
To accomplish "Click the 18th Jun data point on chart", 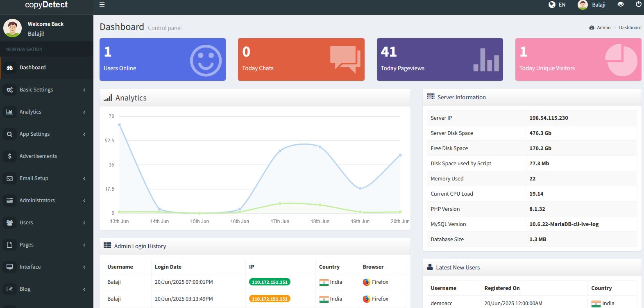I will click(320, 147).
